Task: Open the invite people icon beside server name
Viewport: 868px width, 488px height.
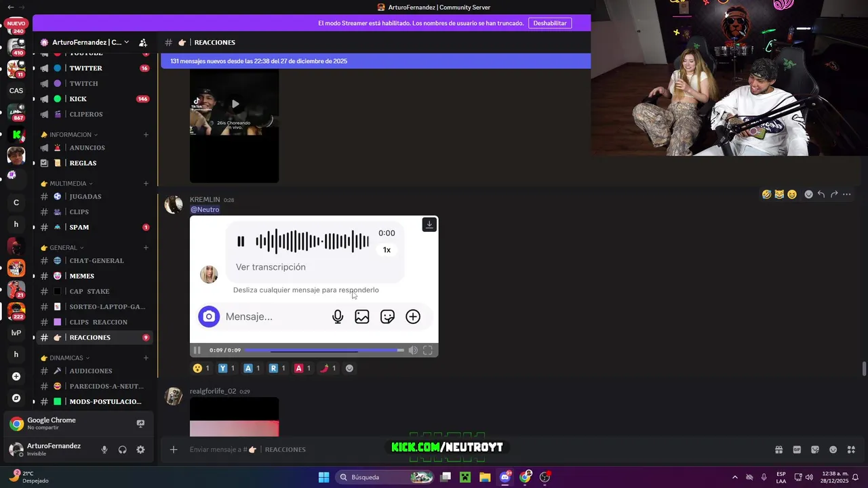Action: pyautogui.click(x=142, y=42)
